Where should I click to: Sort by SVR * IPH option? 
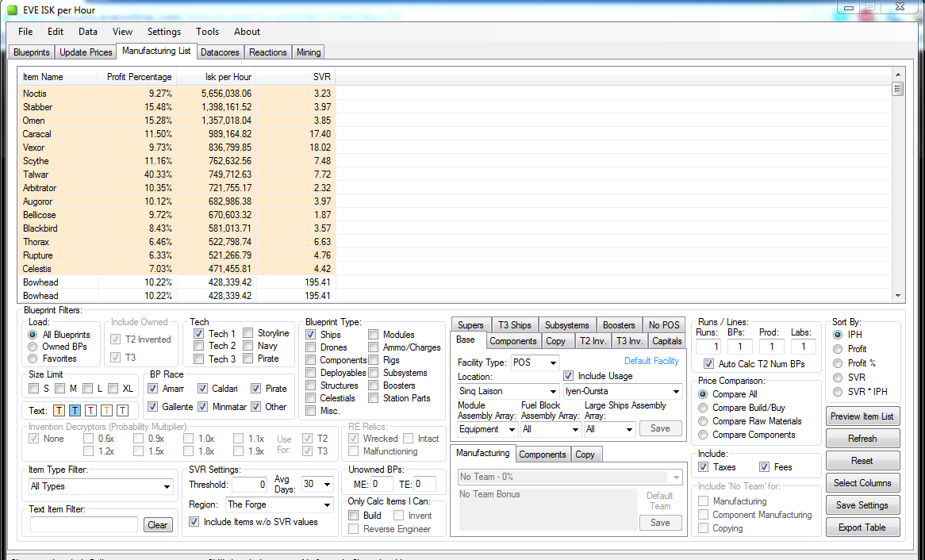[838, 391]
